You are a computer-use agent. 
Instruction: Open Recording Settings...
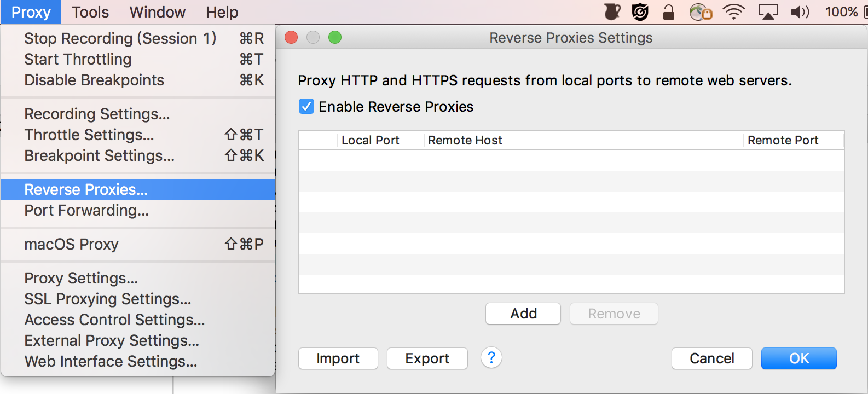138,114
